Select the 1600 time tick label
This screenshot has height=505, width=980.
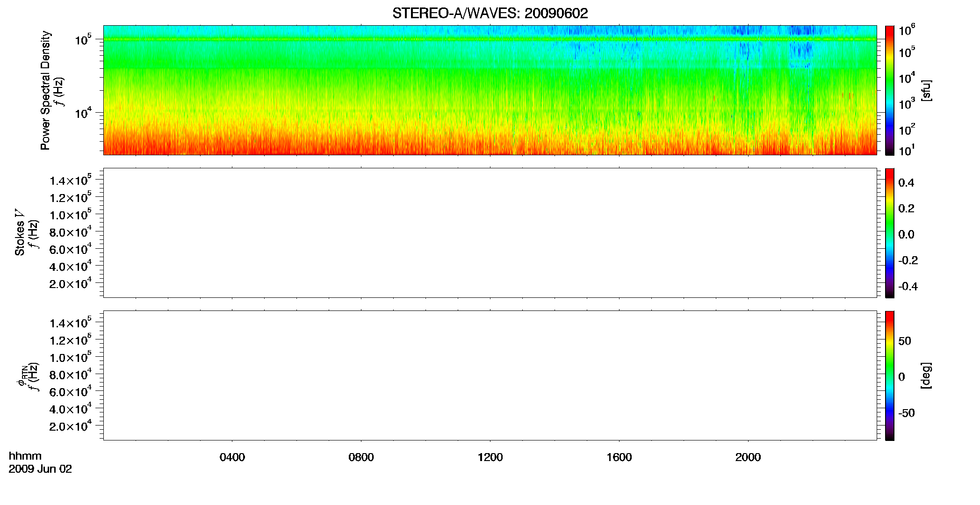[619, 457]
